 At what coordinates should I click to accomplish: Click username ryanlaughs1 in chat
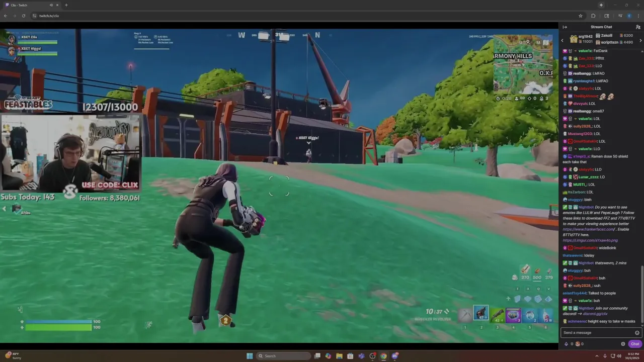pyautogui.click(x=584, y=81)
